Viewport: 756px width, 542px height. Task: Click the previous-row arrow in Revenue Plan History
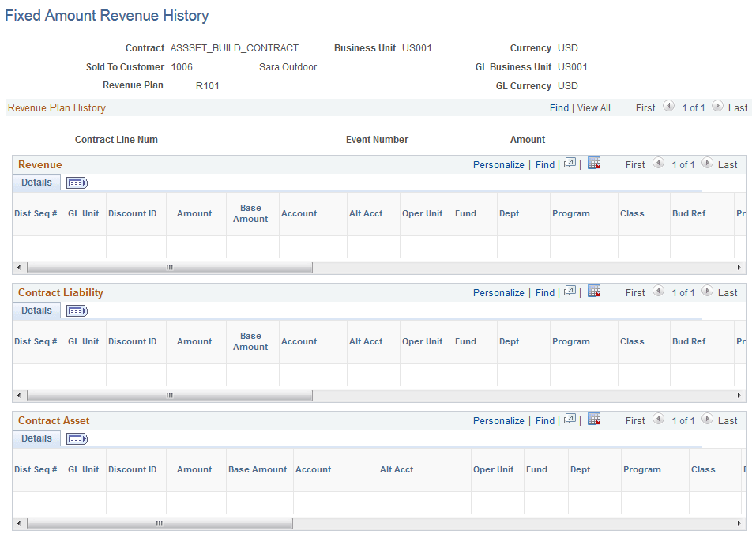[x=668, y=107]
